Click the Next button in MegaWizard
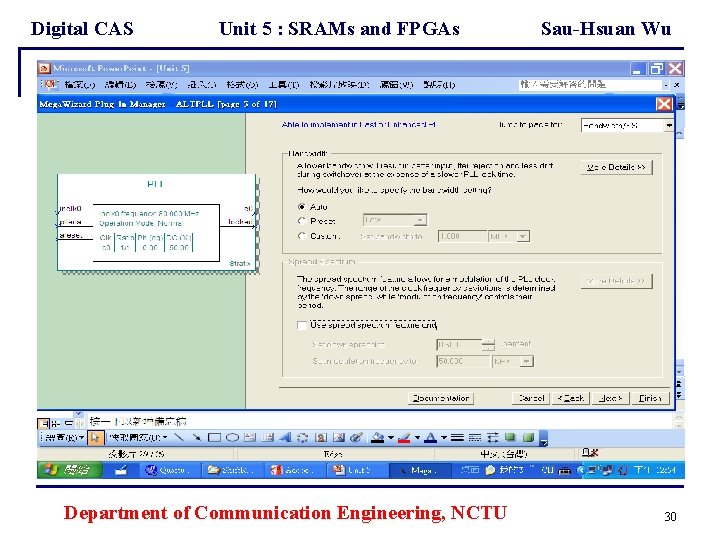The width and height of the screenshot is (720, 540). coord(610,398)
